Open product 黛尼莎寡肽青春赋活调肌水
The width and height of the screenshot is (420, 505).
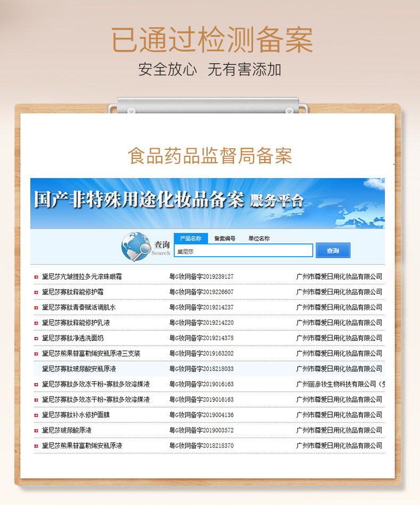coord(79,308)
